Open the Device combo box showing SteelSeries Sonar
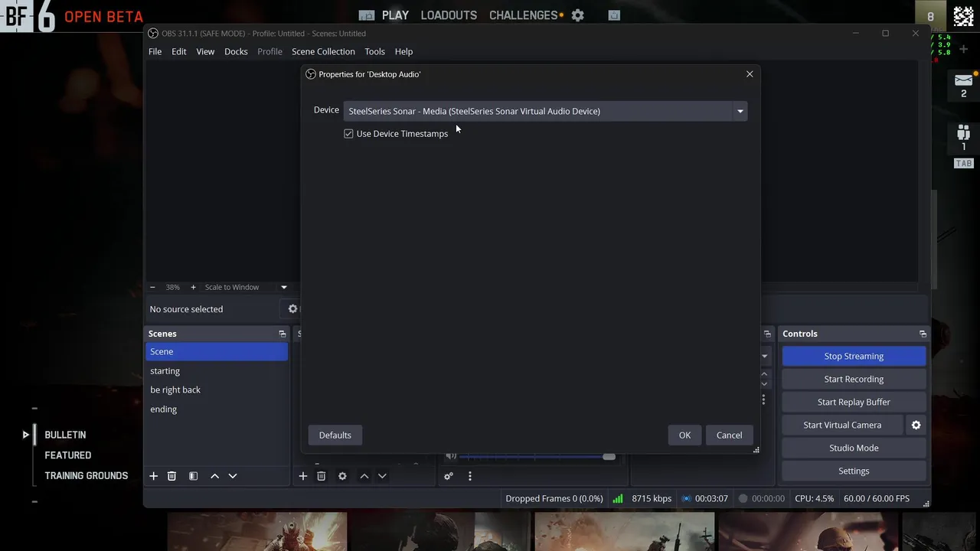Image resolution: width=980 pixels, height=551 pixels. pyautogui.click(x=545, y=111)
